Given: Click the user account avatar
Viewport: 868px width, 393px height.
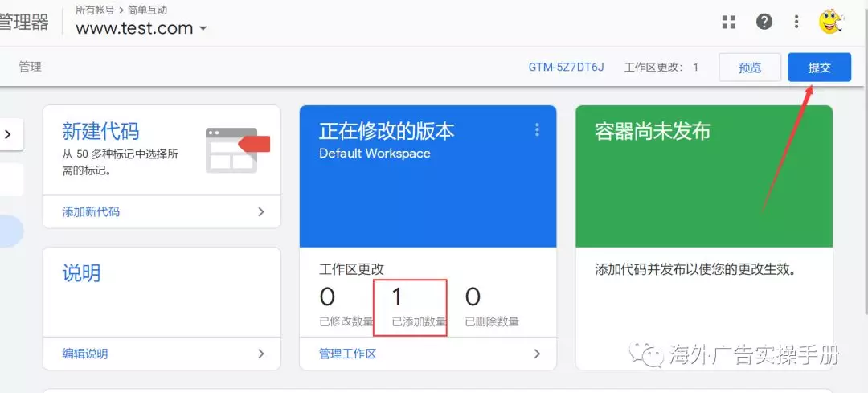Looking at the screenshot, I should (x=831, y=22).
